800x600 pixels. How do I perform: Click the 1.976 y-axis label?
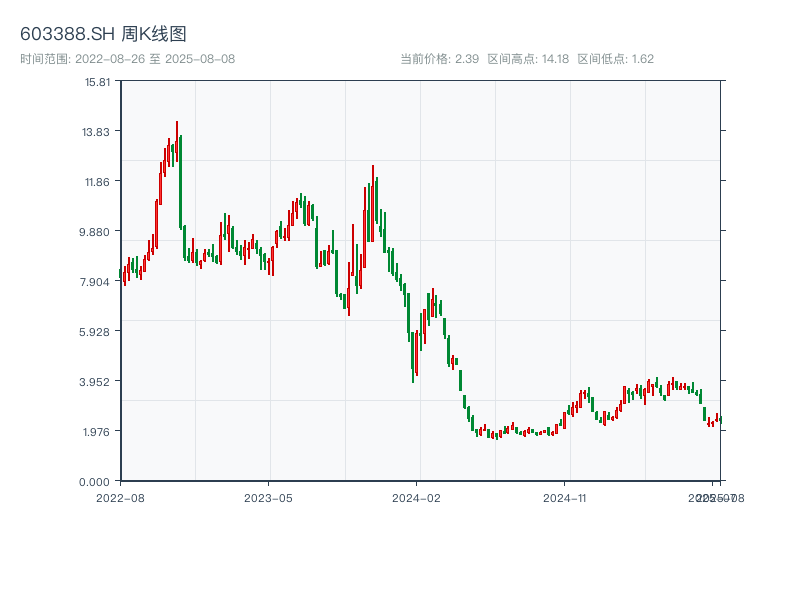pyautogui.click(x=96, y=432)
